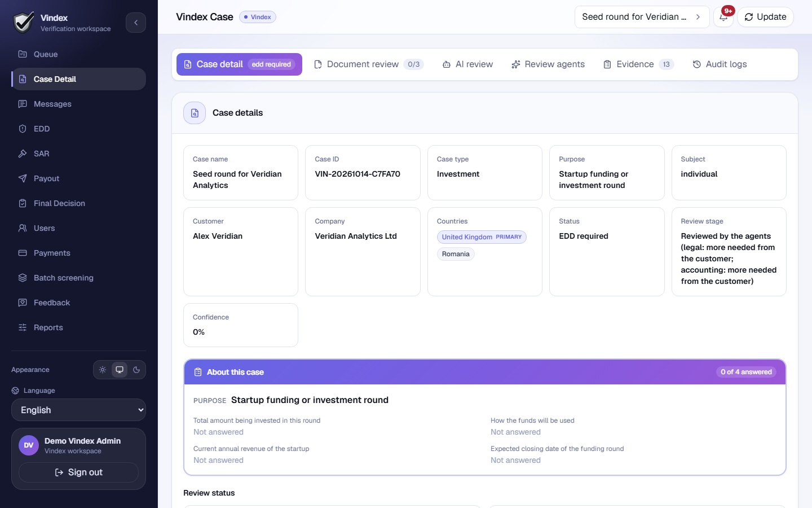Screen dimensions: 812x508
Task: Click the Case type value Investment
Action: point(458,174)
